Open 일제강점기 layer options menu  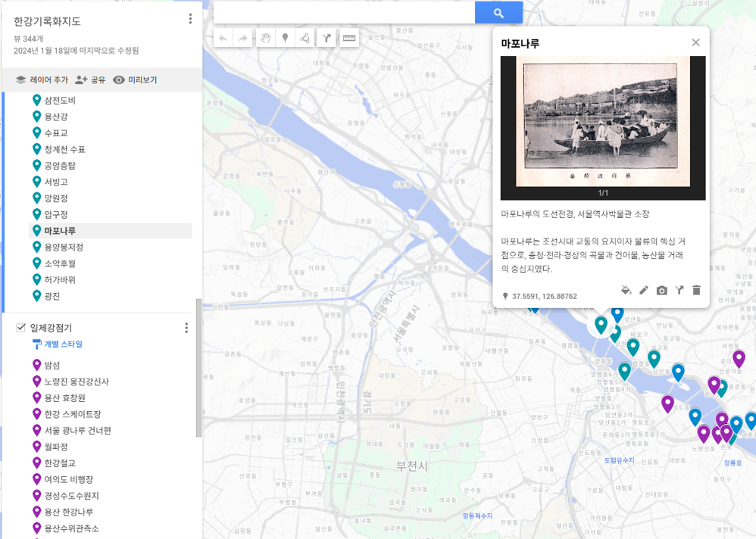[186, 328]
